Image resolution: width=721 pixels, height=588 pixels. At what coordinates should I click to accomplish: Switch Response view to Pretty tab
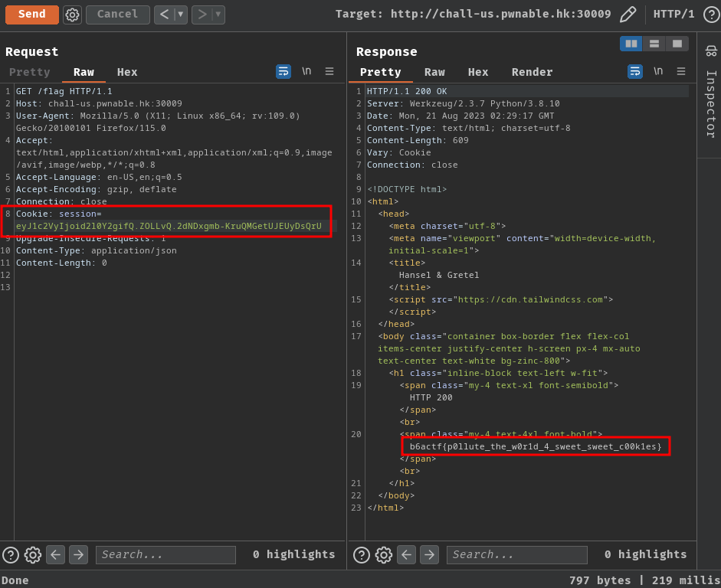(380, 72)
